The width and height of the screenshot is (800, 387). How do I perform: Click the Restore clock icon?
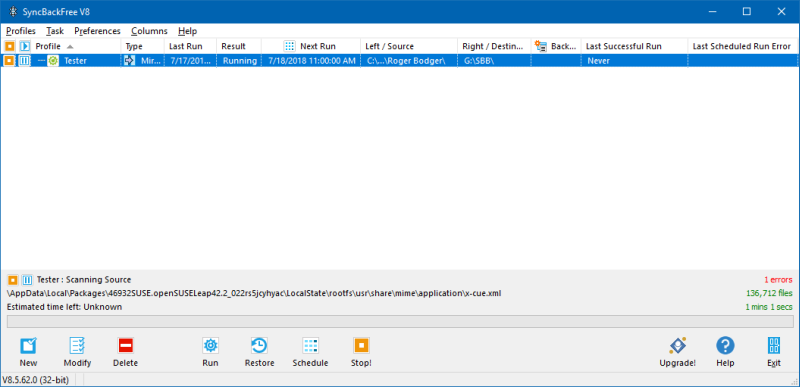pyautogui.click(x=259, y=346)
